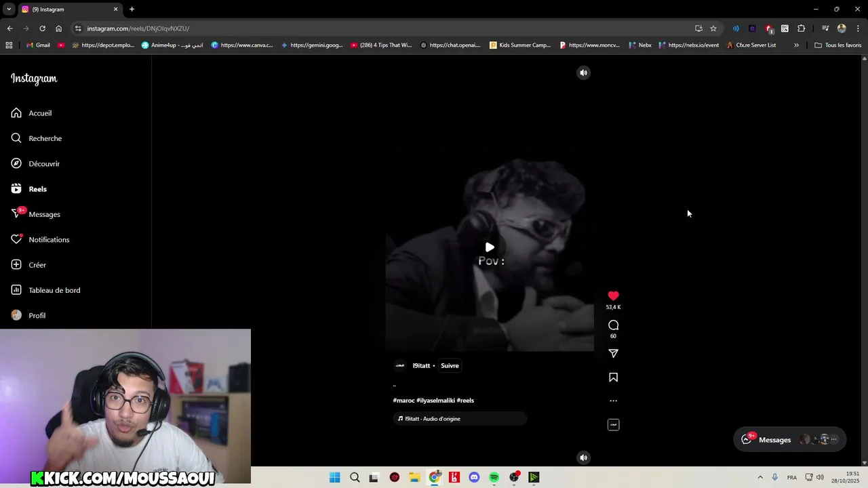Click the Instagram logo
868x488 pixels.
click(34, 79)
